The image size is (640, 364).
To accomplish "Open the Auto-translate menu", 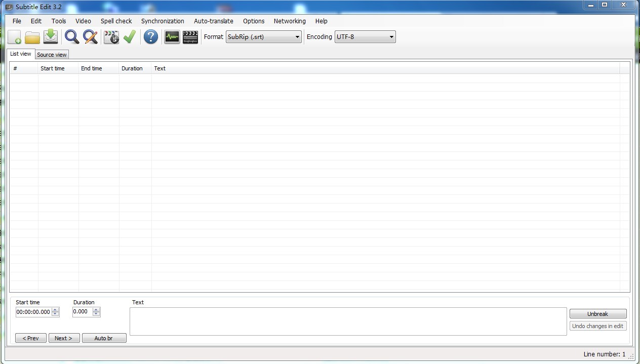I will tap(213, 21).
